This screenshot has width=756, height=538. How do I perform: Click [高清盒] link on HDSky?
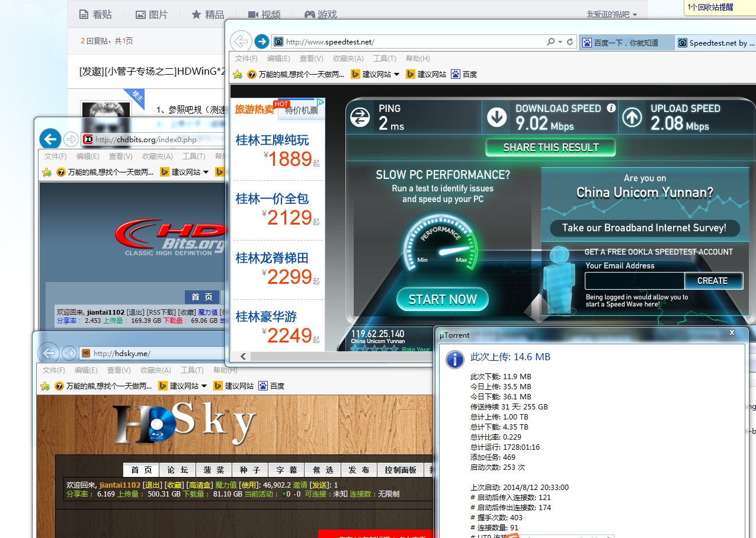199,485
